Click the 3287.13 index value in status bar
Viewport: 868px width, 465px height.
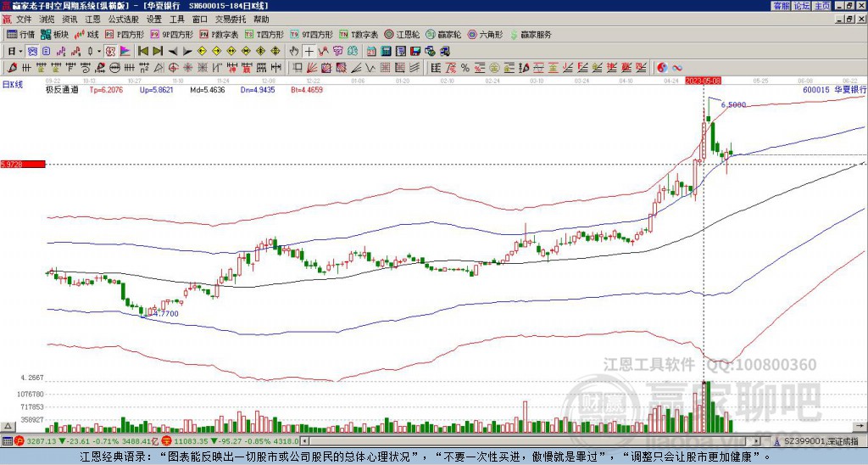click(x=41, y=441)
